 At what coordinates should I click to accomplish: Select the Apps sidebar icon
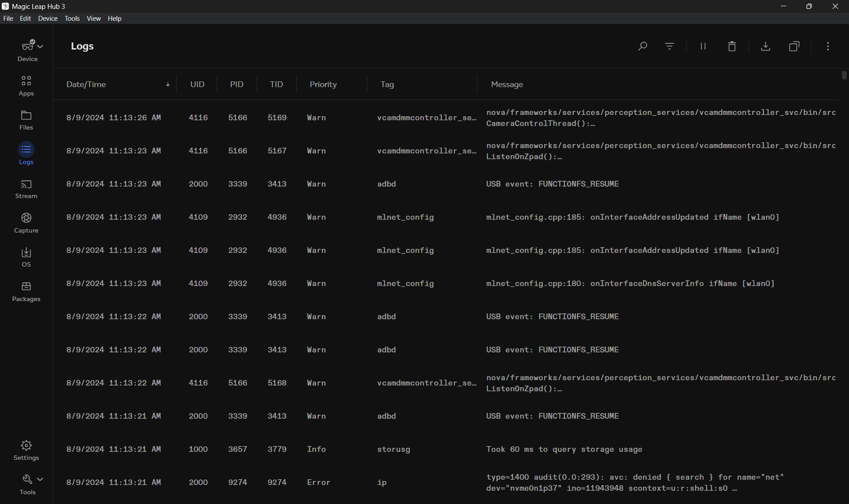pyautogui.click(x=26, y=85)
